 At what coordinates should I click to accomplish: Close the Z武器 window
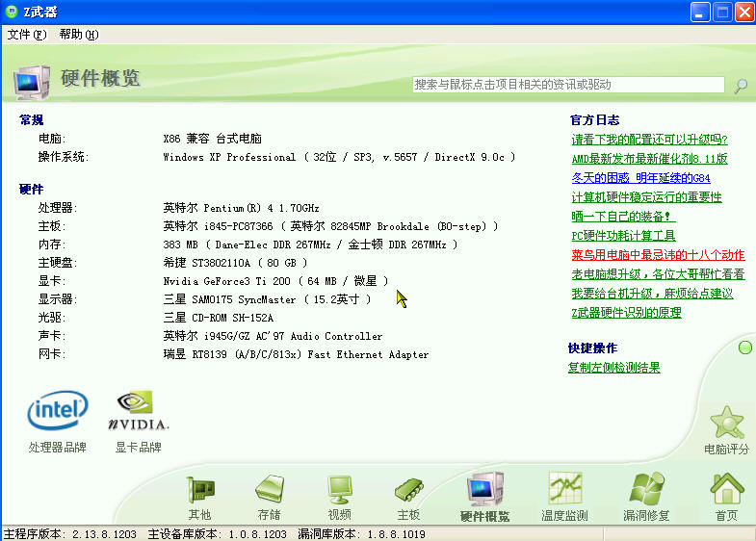point(743,13)
